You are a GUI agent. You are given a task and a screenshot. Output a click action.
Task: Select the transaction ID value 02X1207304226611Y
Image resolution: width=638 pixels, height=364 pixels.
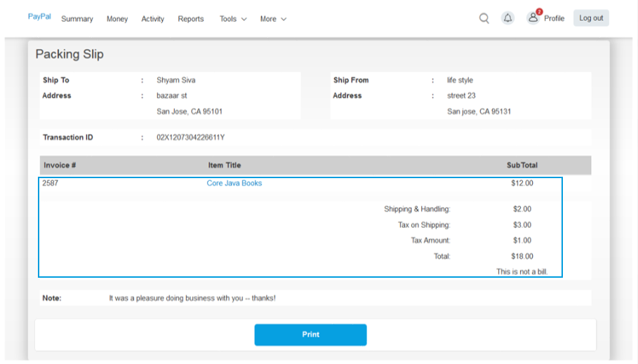[195, 137]
